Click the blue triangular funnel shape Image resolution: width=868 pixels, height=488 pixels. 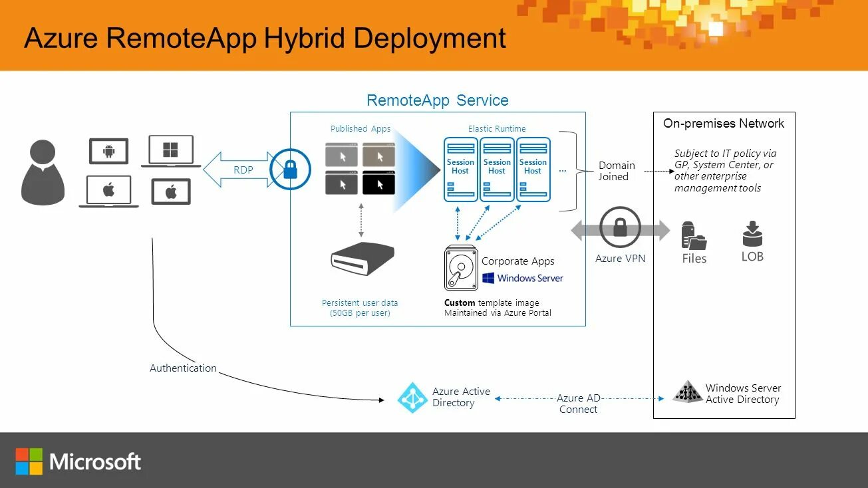pyautogui.click(x=417, y=171)
